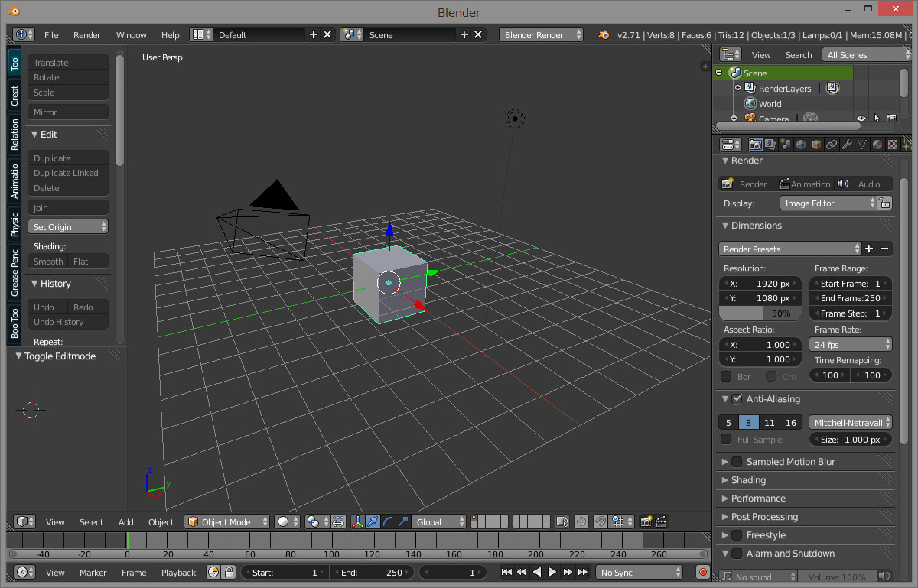Toggle the 3D manipulator widget
Viewport: 918px width, 588px height.
click(x=357, y=521)
